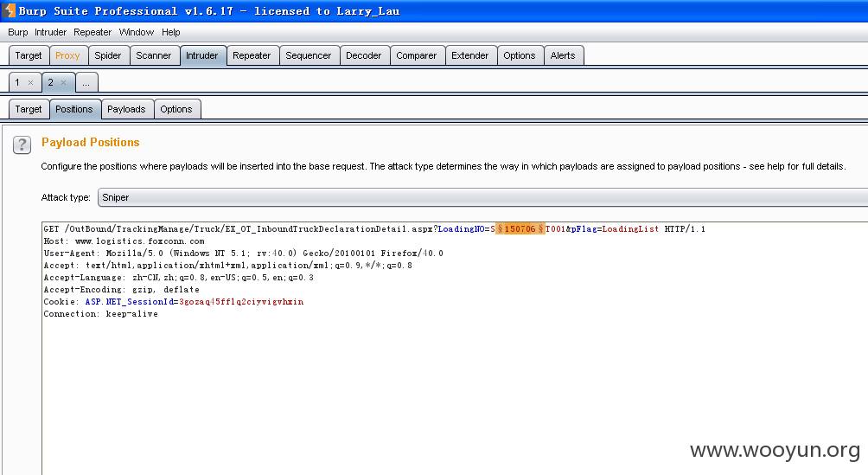868x475 pixels.
Task: Switch to the Scanner tab
Action: click(153, 55)
